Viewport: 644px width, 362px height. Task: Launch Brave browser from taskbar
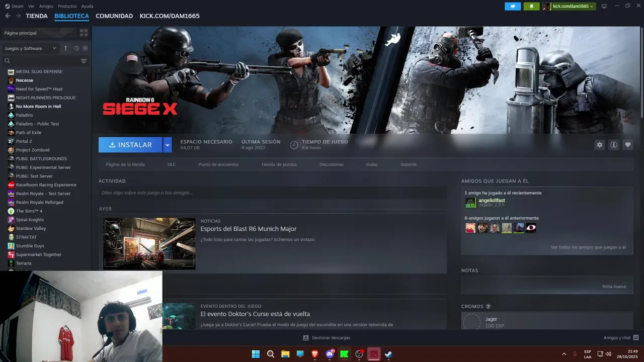coord(315,354)
